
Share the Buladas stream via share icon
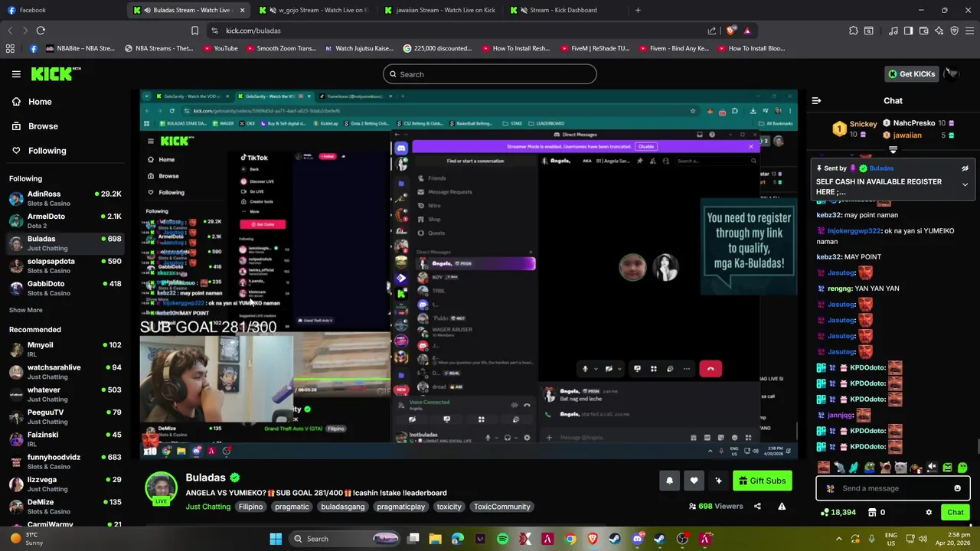point(757,506)
